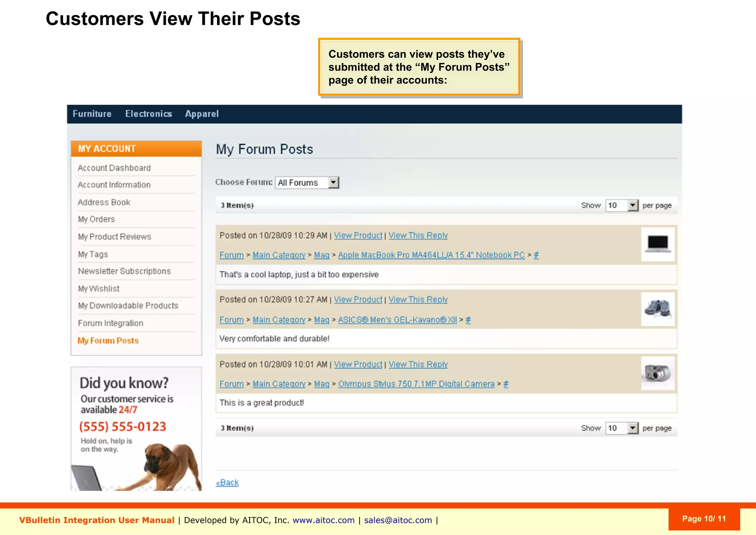Click View Product for 10:29 AM post
The width and height of the screenshot is (756, 535).
click(358, 235)
